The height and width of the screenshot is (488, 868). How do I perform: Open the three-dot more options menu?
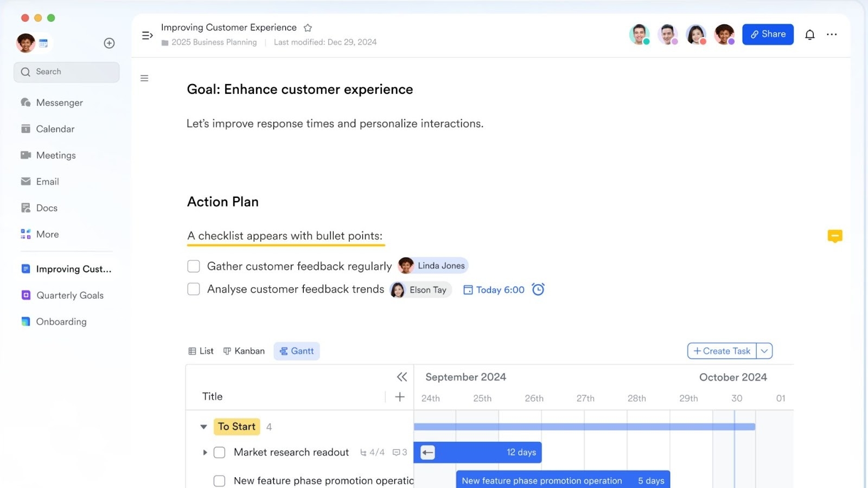[x=832, y=34]
